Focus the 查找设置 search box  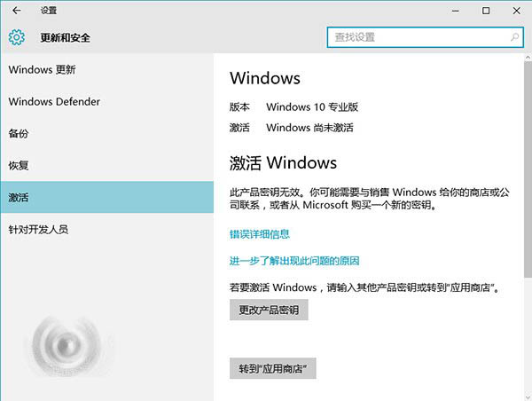coord(425,37)
